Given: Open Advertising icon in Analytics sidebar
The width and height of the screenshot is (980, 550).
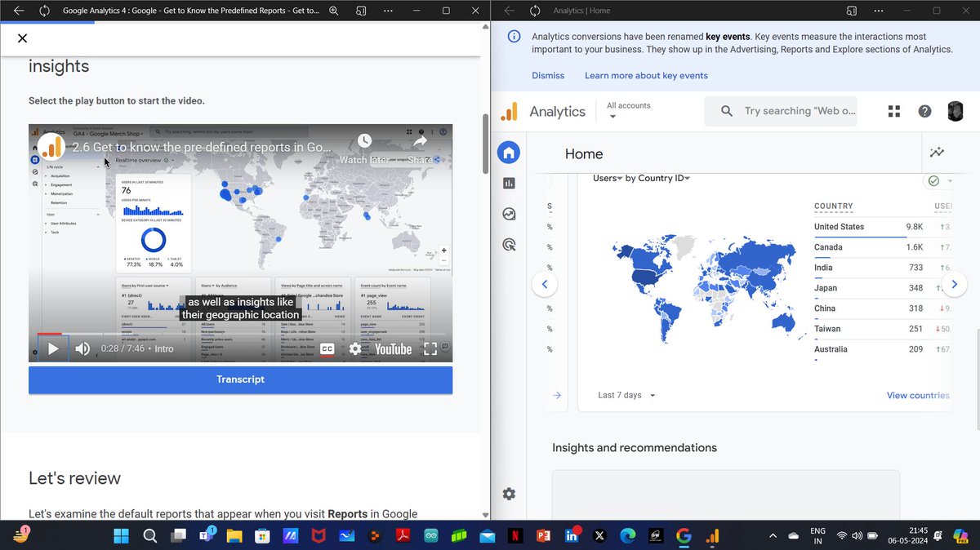Looking at the screenshot, I should click(x=509, y=244).
